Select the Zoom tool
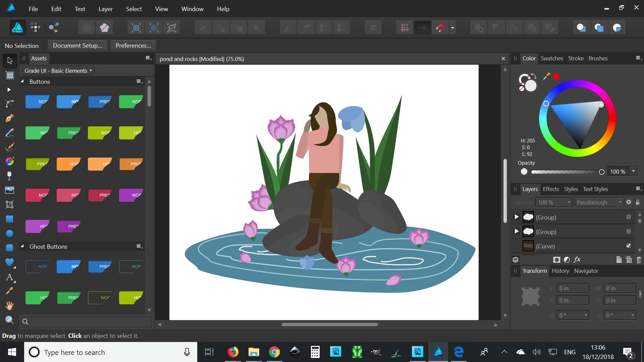The image size is (644, 362). pyautogui.click(x=10, y=320)
